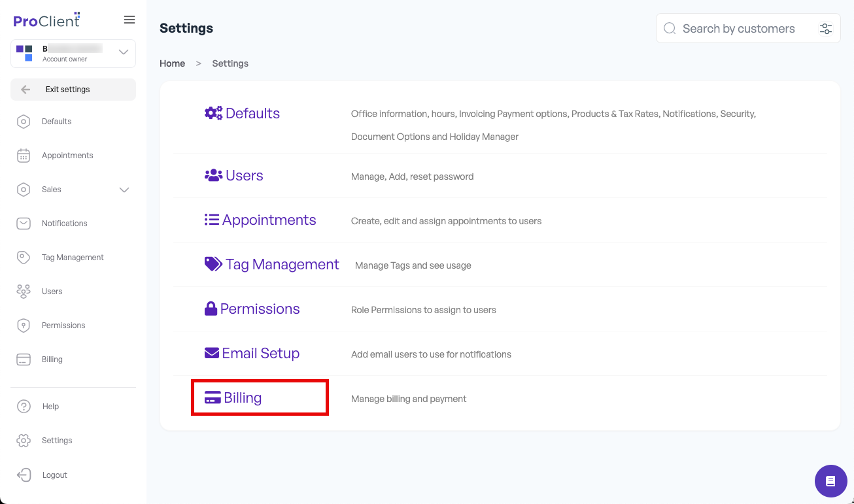Click the Defaults gears icon in the settings list
Viewport: 854px width, 504px height.
[213, 113]
